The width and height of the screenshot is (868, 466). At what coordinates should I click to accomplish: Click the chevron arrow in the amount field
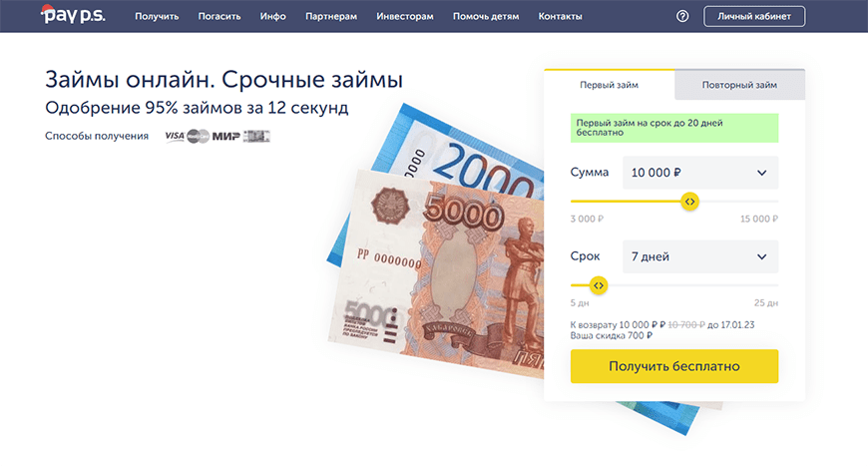[x=761, y=173]
